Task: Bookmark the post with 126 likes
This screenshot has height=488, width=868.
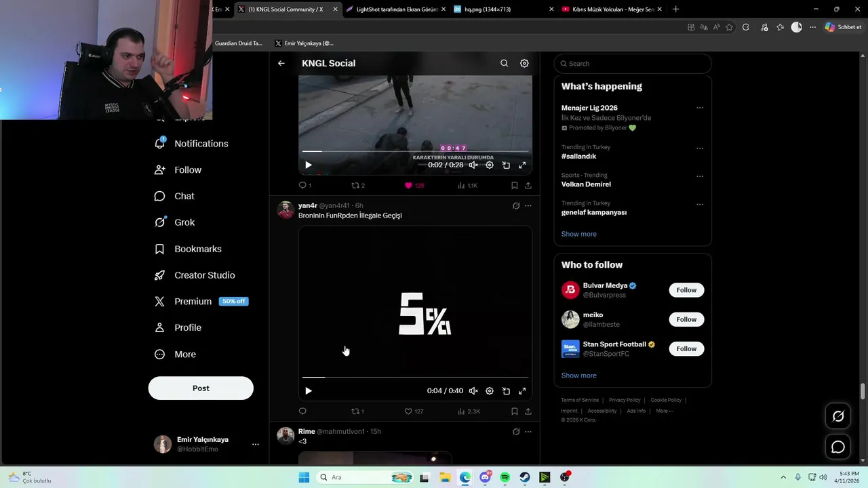Action: (x=515, y=185)
